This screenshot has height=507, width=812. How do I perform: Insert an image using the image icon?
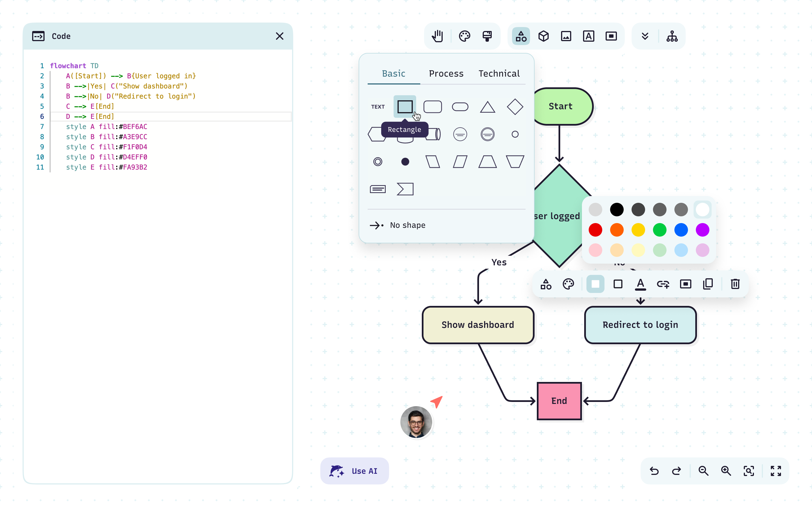click(x=566, y=36)
